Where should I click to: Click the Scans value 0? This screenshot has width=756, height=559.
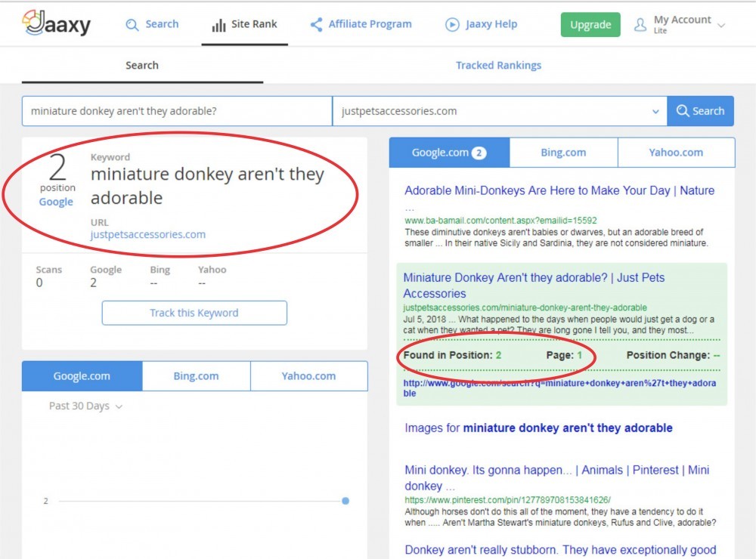pyautogui.click(x=39, y=283)
